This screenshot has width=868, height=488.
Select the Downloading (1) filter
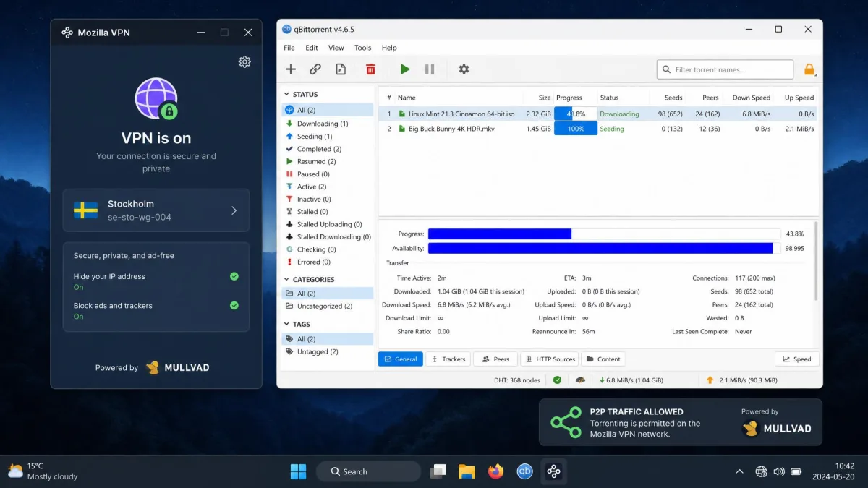[x=328, y=124]
